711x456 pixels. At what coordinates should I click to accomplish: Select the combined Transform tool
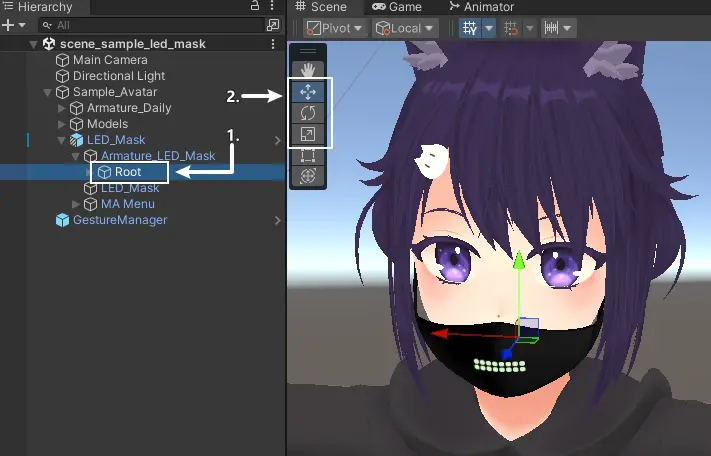click(x=308, y=176)
